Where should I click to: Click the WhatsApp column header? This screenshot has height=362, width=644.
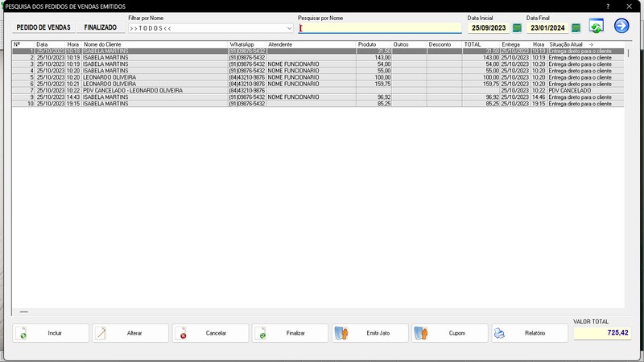pos(247,44)
